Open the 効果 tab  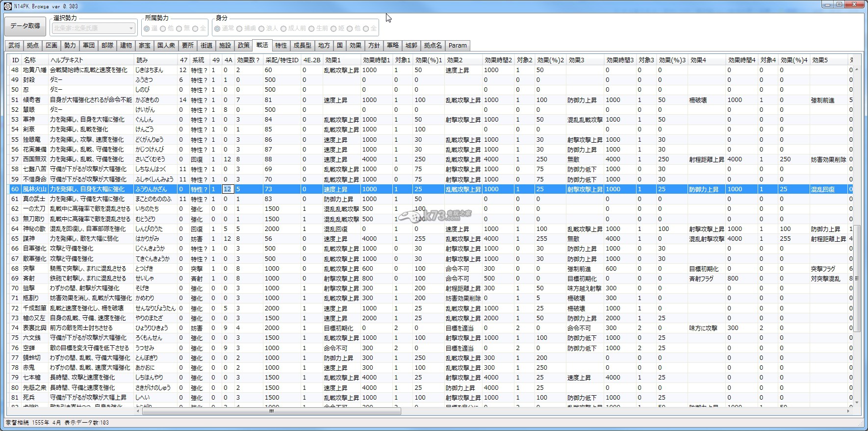point(356,46)
